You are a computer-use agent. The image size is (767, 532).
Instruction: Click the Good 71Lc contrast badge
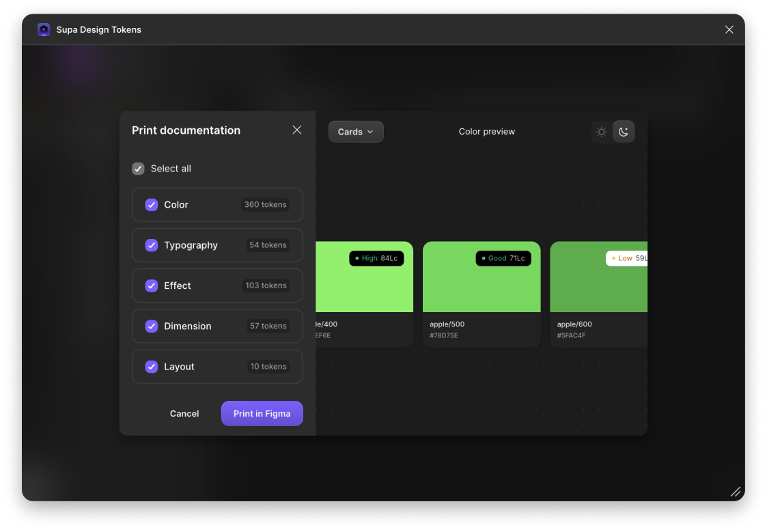[x=503, y=258]
